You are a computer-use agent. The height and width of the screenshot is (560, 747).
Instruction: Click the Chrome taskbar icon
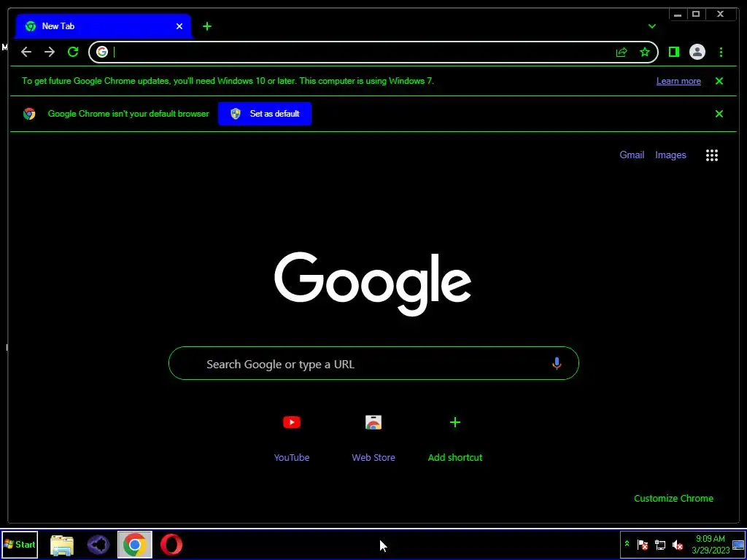(135, 545)
